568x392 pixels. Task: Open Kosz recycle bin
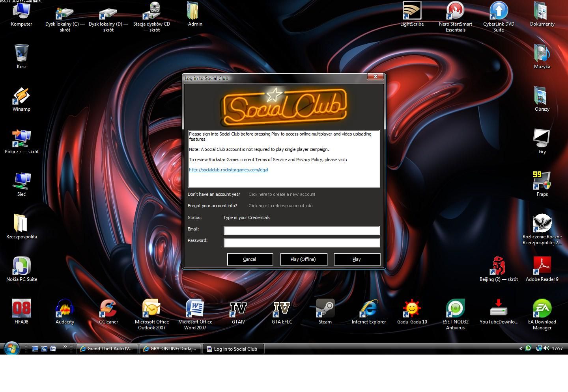(21, 56)
